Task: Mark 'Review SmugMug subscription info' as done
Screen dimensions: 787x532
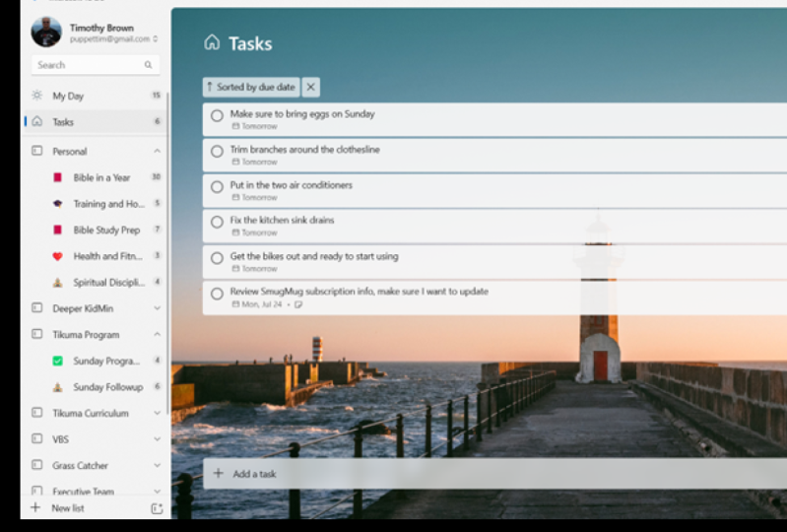Action: click(x=217, y=295)
